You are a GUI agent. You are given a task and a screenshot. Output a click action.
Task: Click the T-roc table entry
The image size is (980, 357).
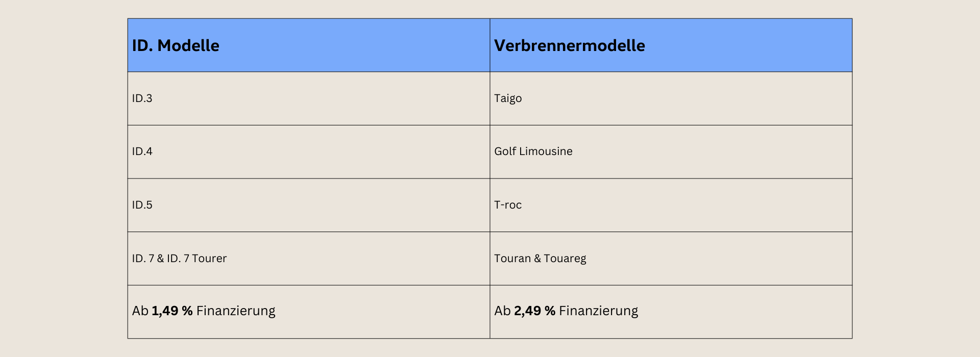508,205
